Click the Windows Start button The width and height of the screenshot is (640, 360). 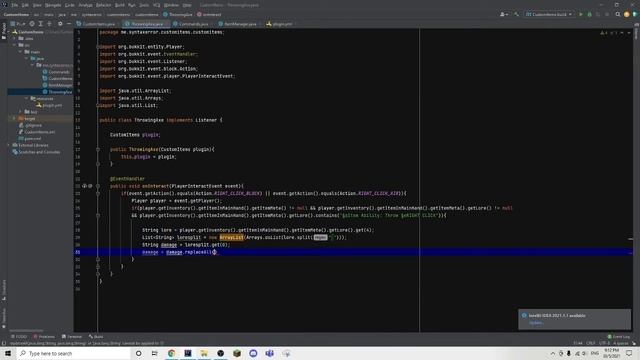8,353
